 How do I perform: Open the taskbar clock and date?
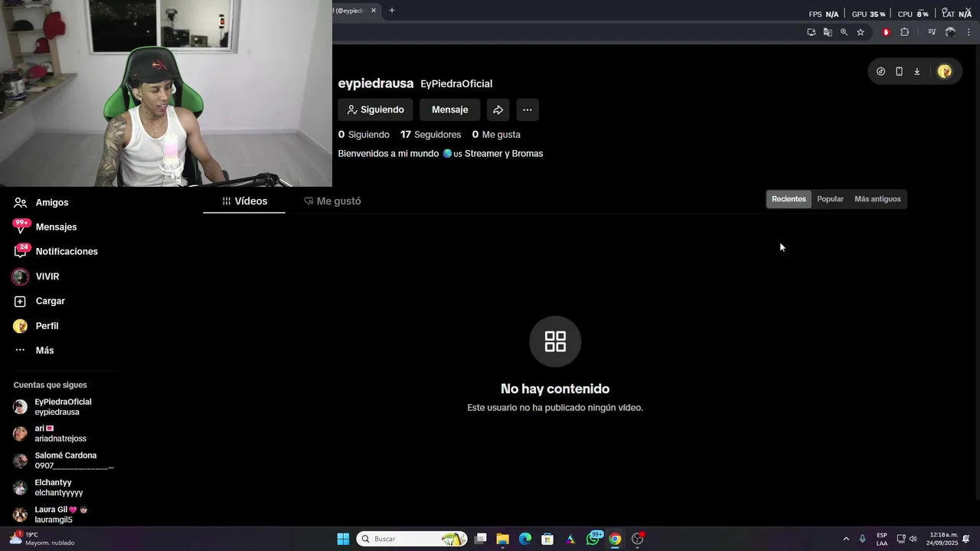coord(942,539)
